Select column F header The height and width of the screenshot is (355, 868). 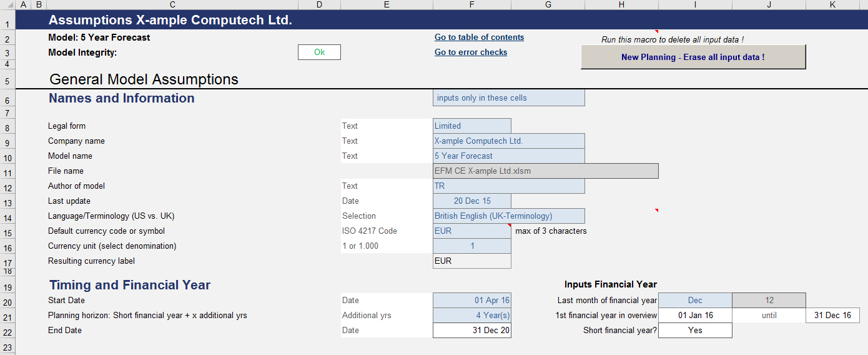pyautogui.click(x=471, y=5)
